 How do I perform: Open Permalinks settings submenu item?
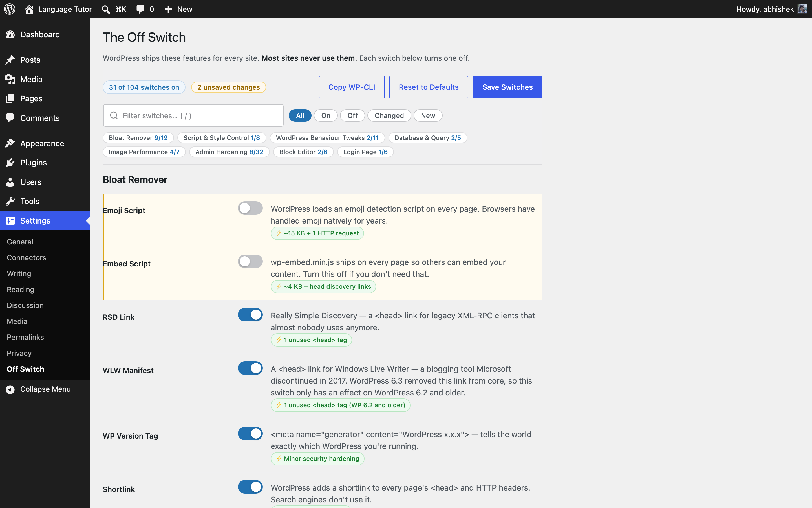point(25,337)
